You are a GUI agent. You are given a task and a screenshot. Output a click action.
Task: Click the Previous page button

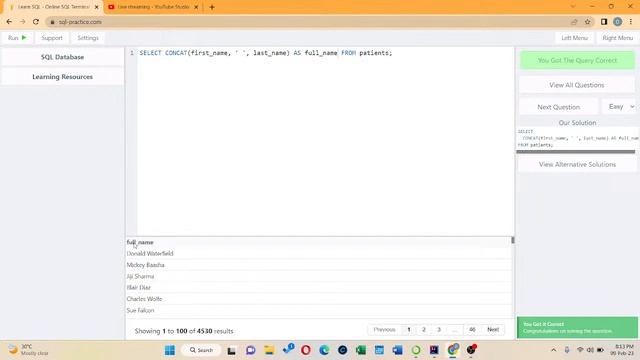pyautogui.click(x=384, y=329)
